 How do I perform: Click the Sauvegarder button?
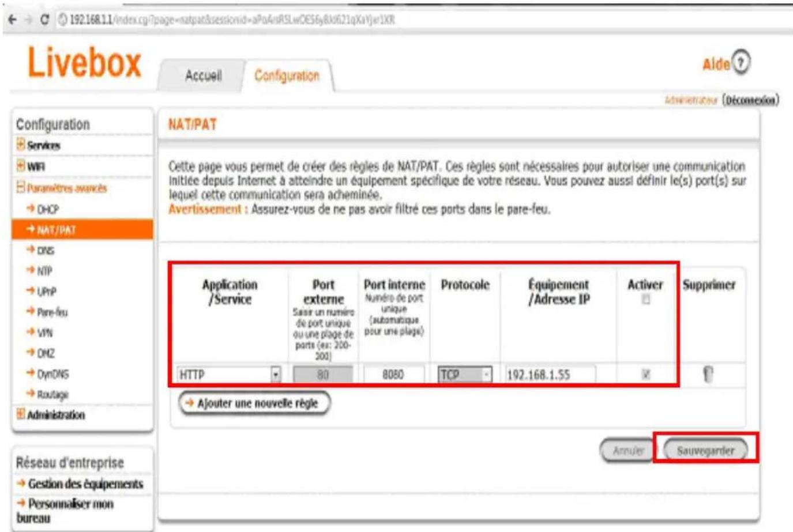point(705,450)
